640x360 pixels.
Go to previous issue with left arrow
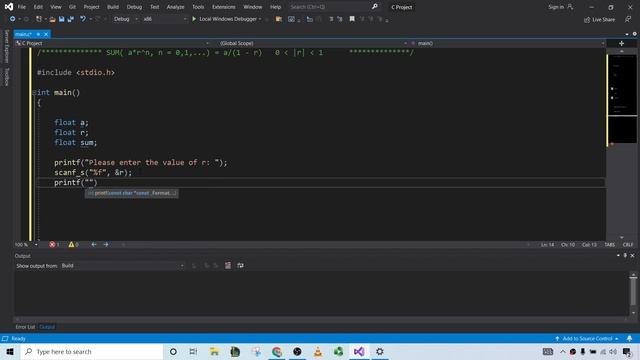tap(94, 244)
